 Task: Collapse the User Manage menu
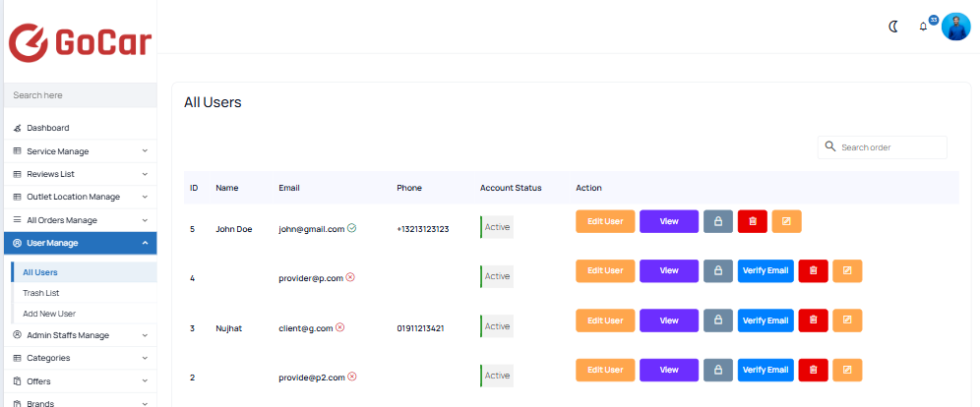coord(80,243)
